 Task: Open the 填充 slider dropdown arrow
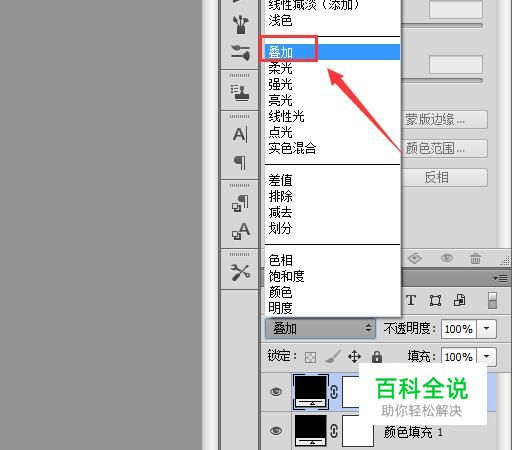[x=487, y=356]
